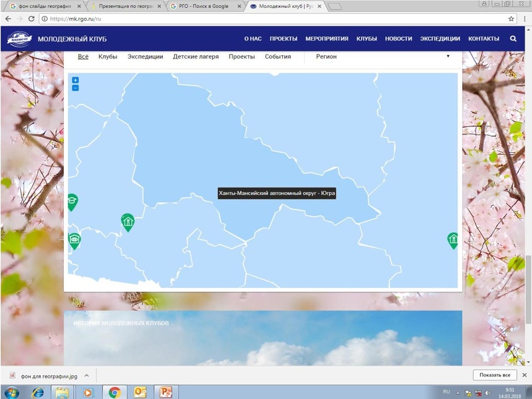Reload the page in Chrome
Screen dimensions: 532x399
coord(31,19)
